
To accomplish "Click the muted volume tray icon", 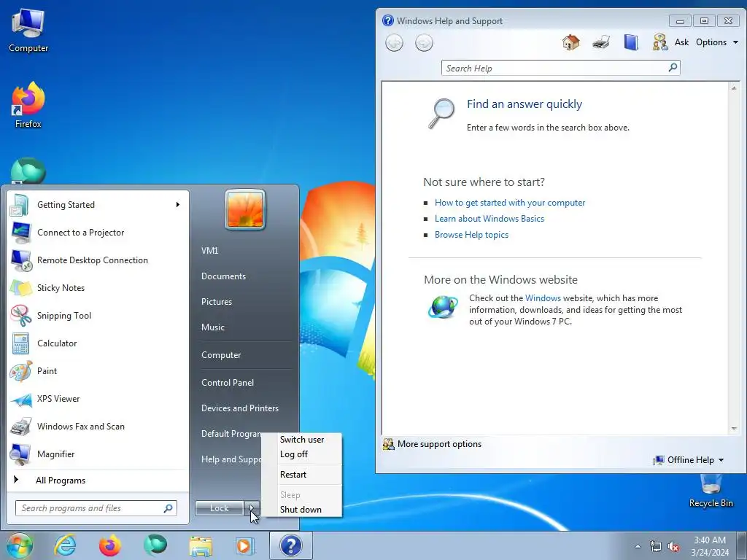I will (x=673, y=547).
